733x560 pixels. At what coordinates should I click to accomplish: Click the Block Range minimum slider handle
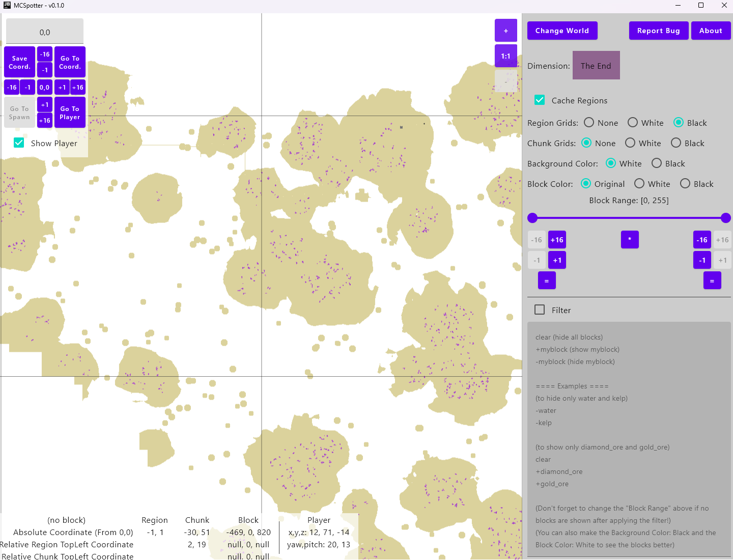click(x=532, y=218)
